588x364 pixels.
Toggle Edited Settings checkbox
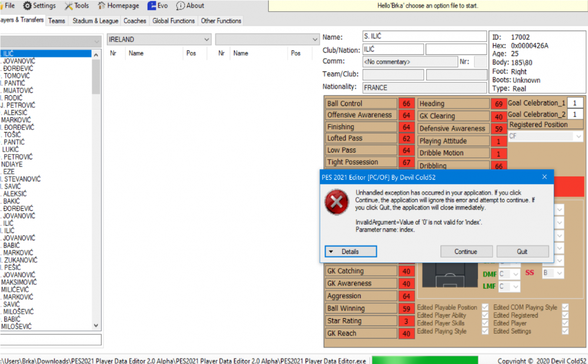point(565,332)
